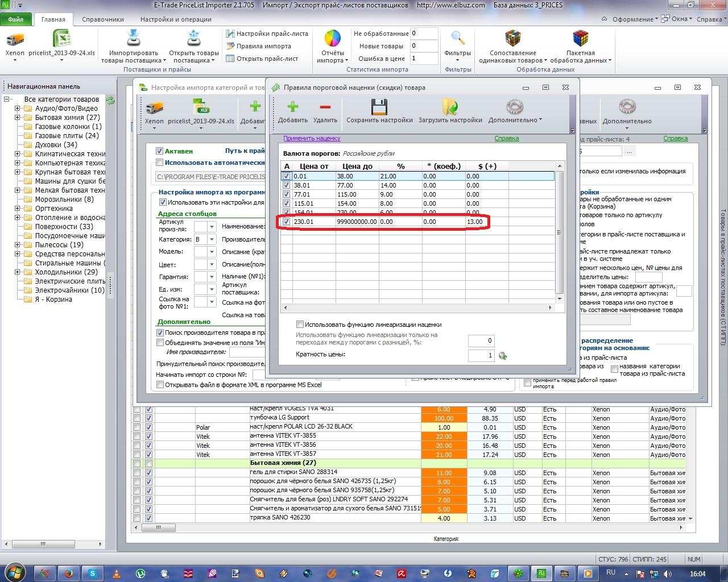Open import rules (Правила импорта)

(x=259, y=46)
